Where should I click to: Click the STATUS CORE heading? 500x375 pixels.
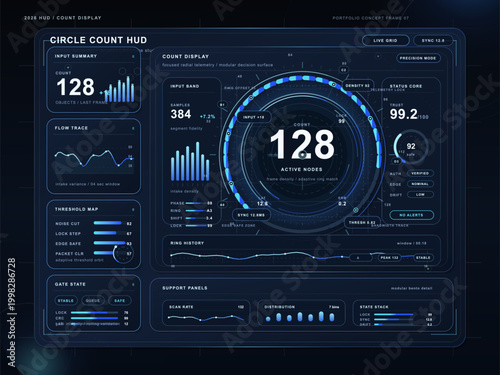point(406,86)
